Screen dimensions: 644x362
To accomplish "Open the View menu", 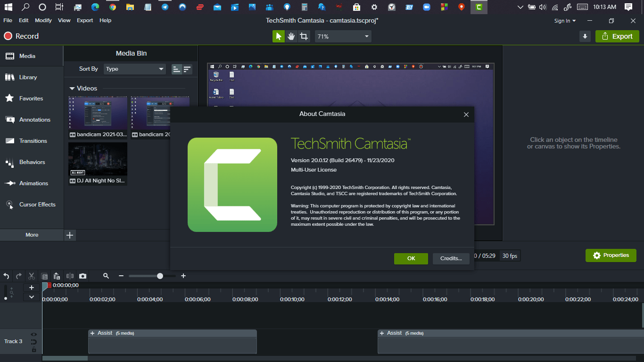I will [x=64, y=20].
